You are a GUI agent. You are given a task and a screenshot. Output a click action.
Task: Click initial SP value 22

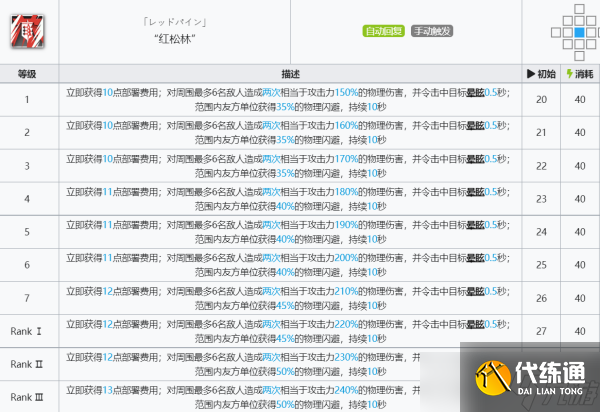(x=541, y=166)
